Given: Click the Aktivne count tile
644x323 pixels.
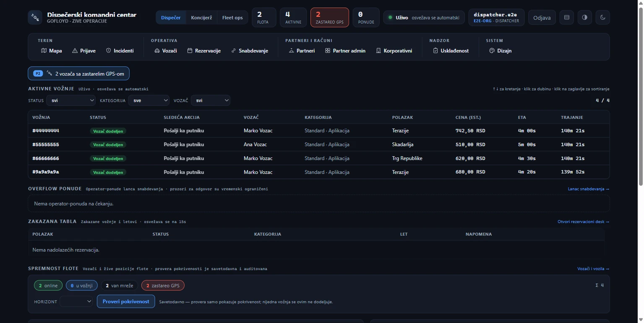Looking at the screenshot, I should tap(293, 18).
